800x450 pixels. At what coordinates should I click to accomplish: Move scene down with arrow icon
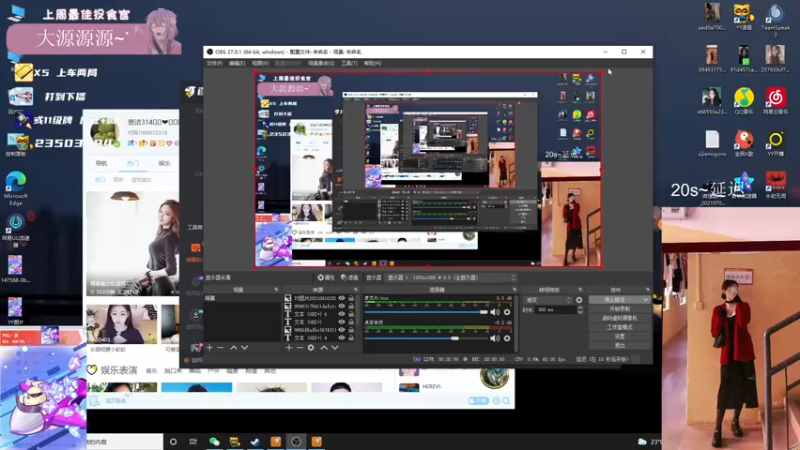244,347
